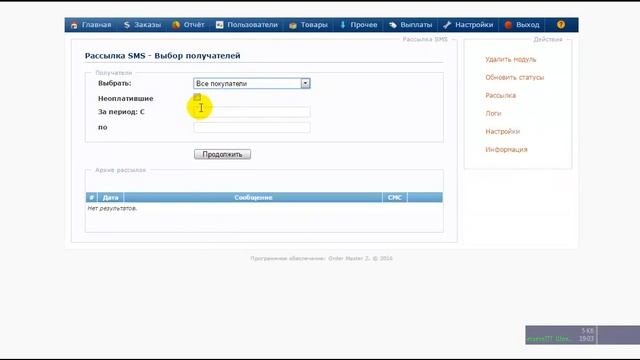Click the Сообщение column header

click(x=253, y=198)
